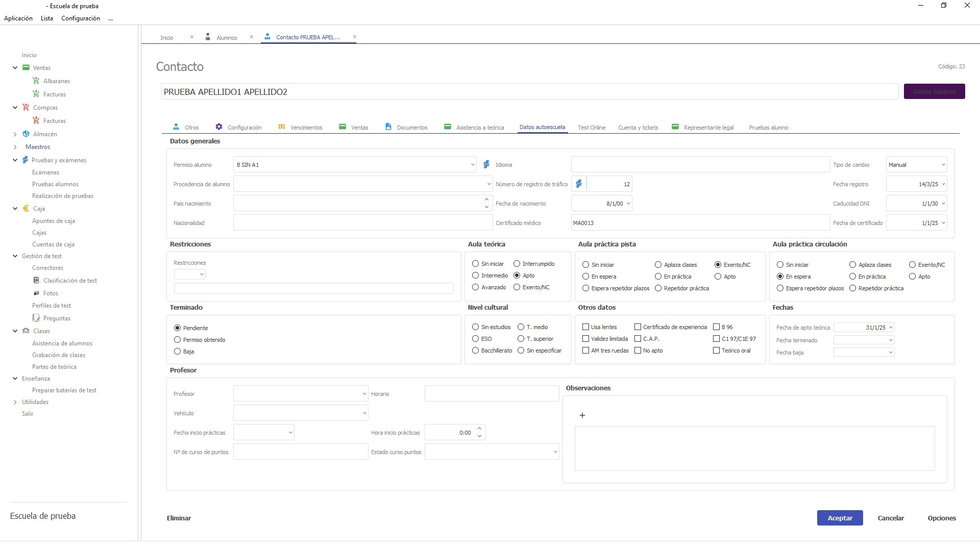Enable the Usa lentes checkbox
The image size is (980, 551).
586,327
